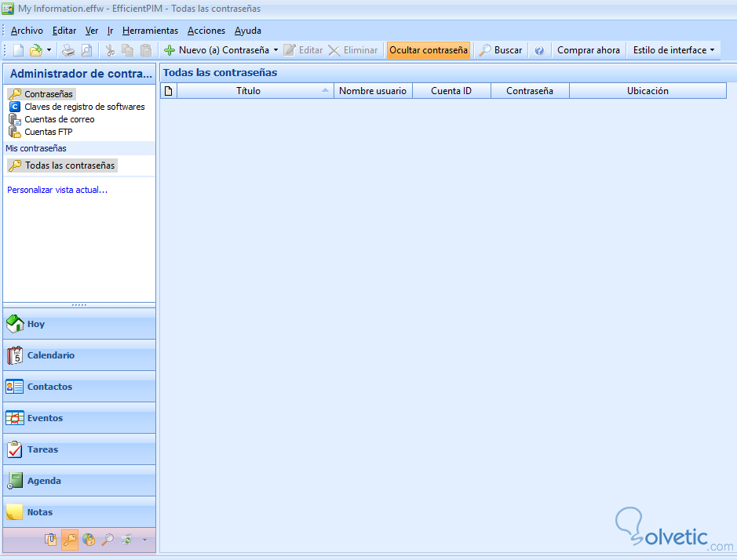Viewport: 737px width, 560px height.
Task: Click the highlighted key icon at sidebar bottom
Action: 70,540
